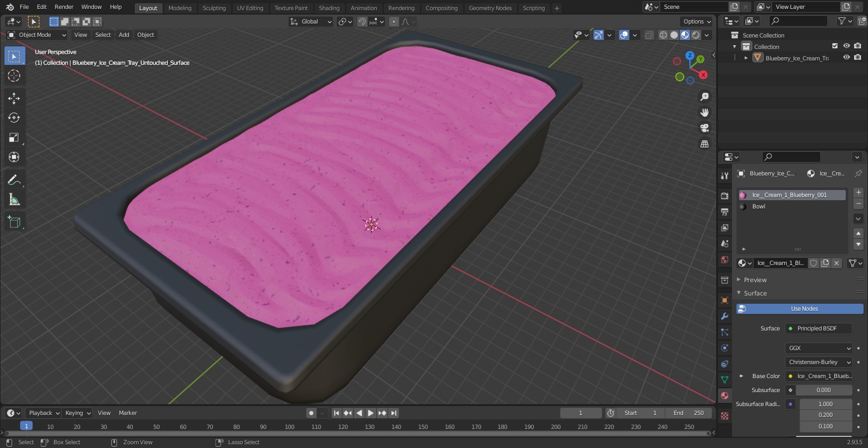Image resolution: width=868 pixels, height=448 pixels.
Task: Toggle snapping magnet button
Action: (x=362, y=22)
